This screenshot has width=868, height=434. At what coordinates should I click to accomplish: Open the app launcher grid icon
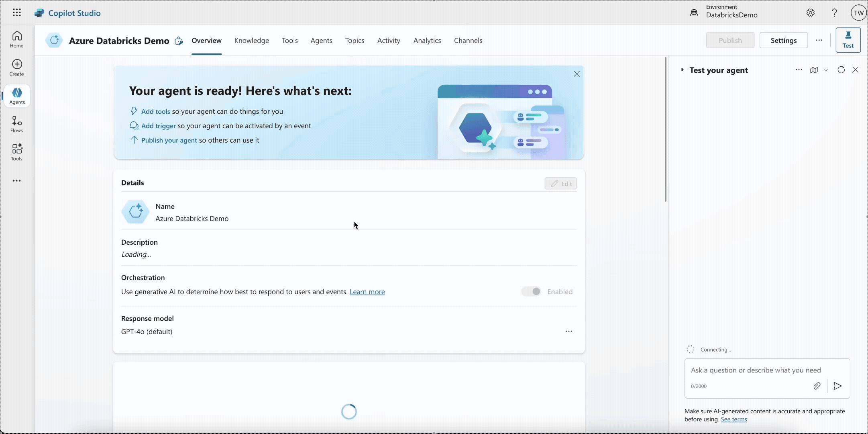pyautogui.click(x=17, y=13)
